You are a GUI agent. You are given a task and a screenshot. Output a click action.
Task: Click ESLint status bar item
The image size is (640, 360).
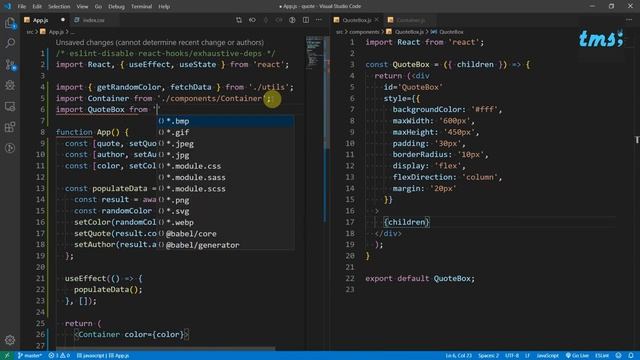tap(602, 356)
